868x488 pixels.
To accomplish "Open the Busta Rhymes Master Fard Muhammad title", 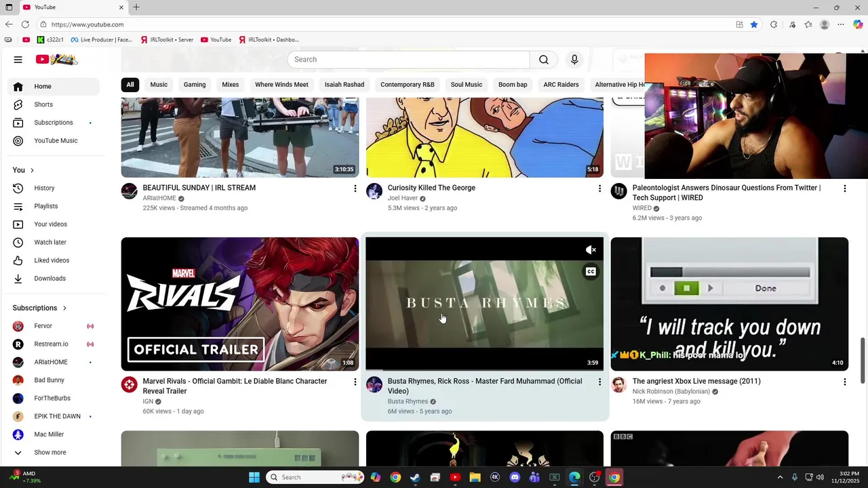I will pos(485,386).
